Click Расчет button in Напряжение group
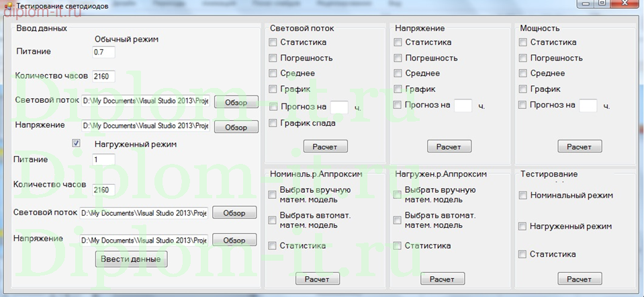Screen dimensions: 644x297 (449, 146)
